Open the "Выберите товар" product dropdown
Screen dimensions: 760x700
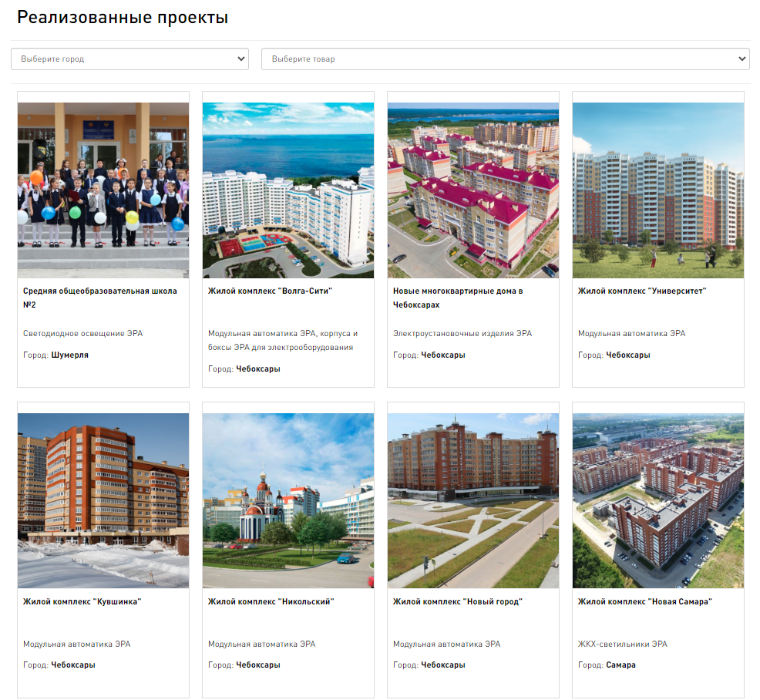506,59
